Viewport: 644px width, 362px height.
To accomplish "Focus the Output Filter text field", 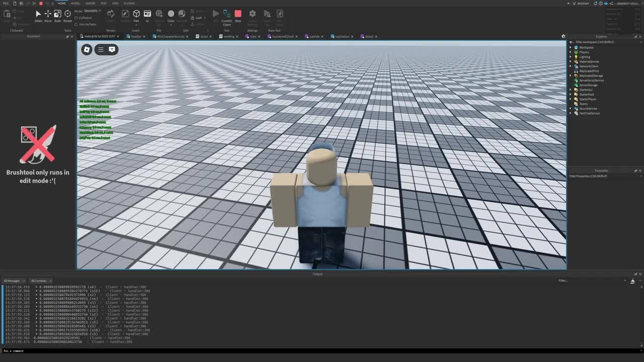I will 592,281.
